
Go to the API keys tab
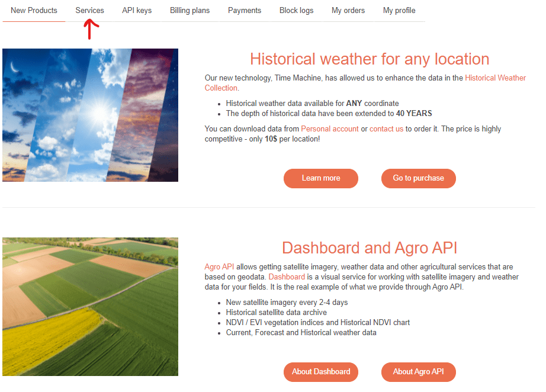click(137, 11)
